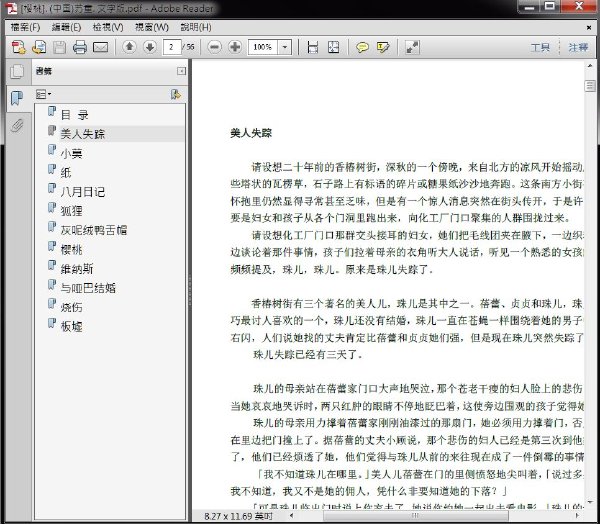This screenshot has width=600, height=524.
Task: Click the vertical scrollbar thumb
Action: click(x=590, y=86)
